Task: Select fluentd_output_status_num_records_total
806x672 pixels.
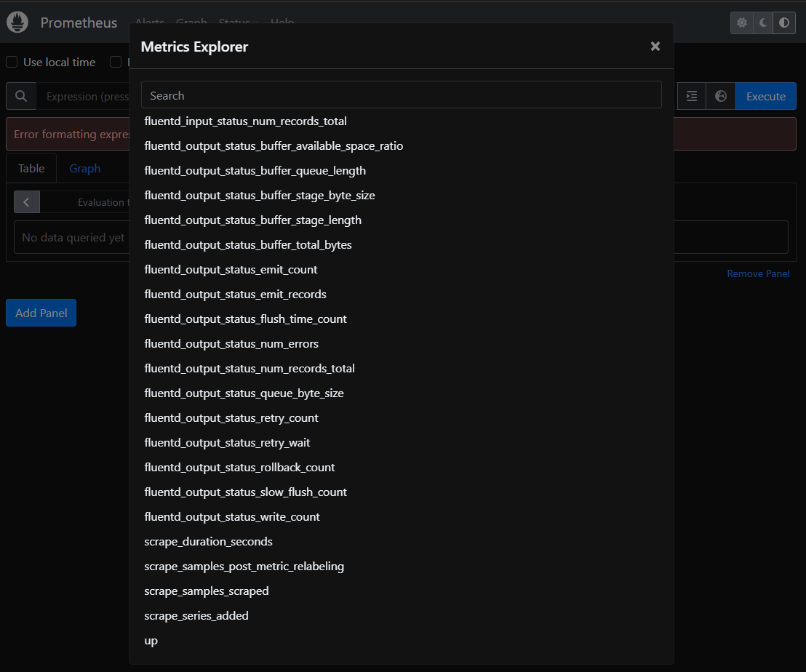Action: coord(250,369)
